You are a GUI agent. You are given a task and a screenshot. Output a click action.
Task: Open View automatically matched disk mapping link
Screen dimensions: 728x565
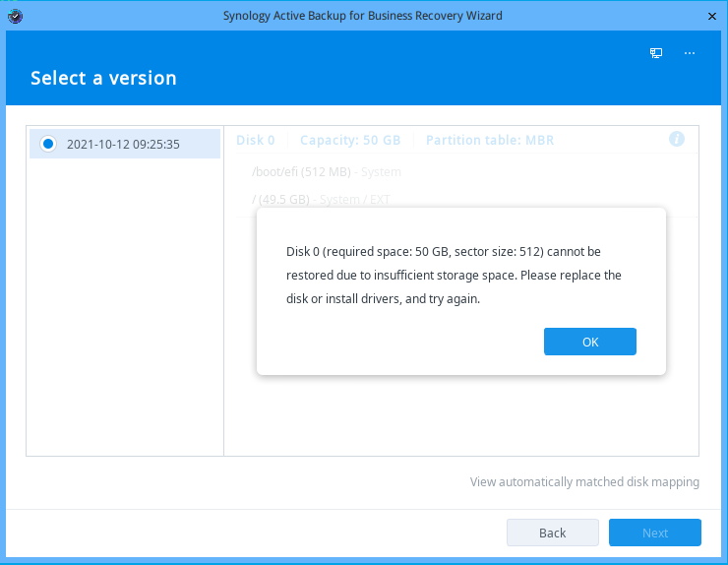pyautogui.click(x=584, y=482)
